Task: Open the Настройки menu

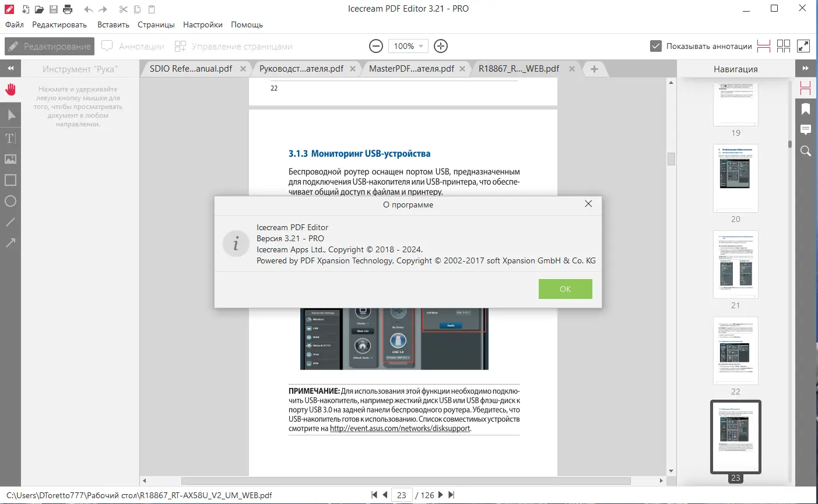Action: pos(203,24)
